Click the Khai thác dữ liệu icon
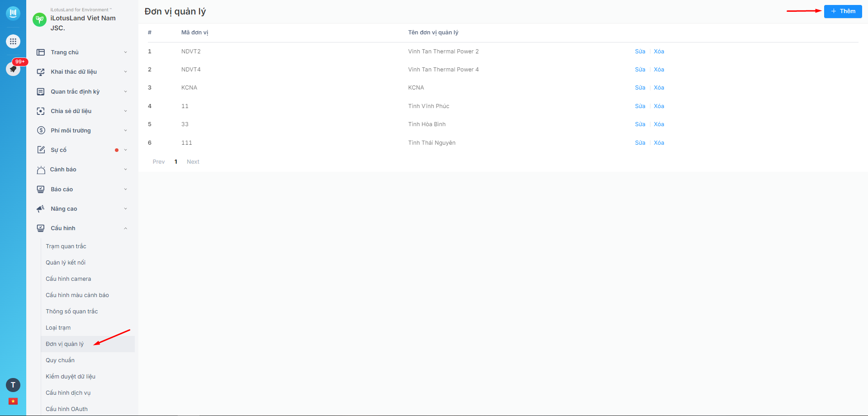868x416 pixels. coord(41,72)
